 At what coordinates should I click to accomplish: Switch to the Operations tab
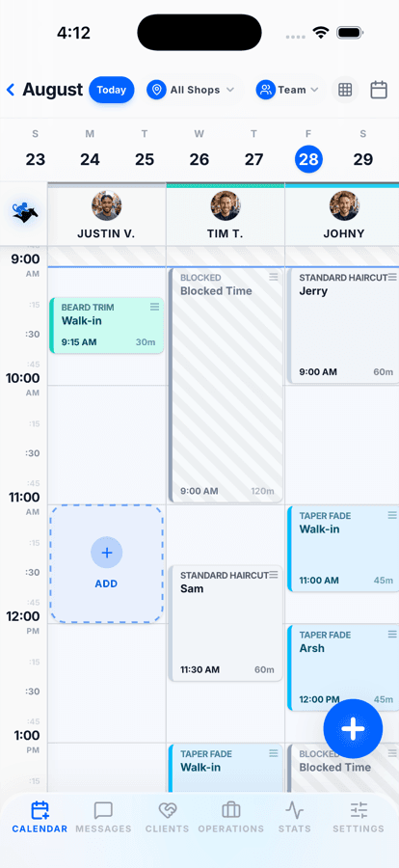pos(230,818)
